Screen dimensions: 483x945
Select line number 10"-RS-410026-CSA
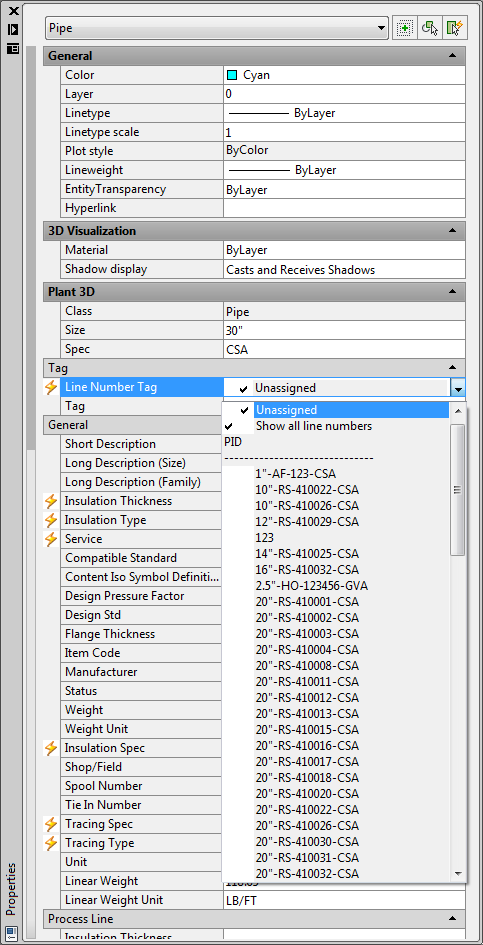[x=307, y=506]
